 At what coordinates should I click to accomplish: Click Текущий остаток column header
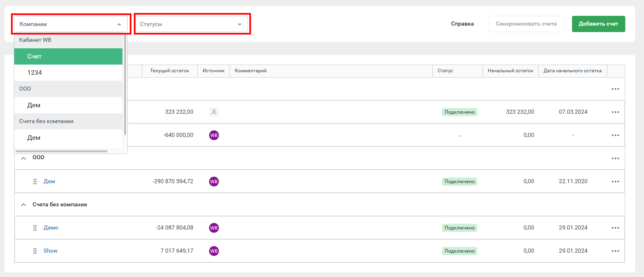170,71
